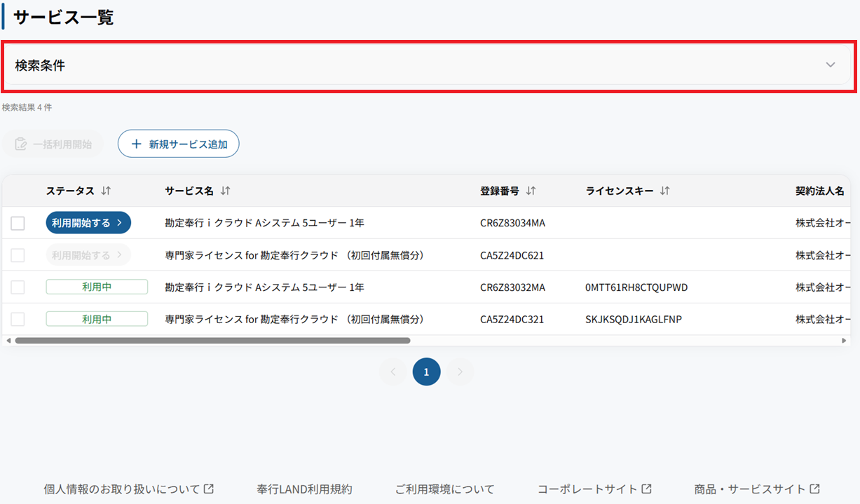860x504 pixels.
Task: Select registration number CR6Z83034MA
Action: [512, 223]
